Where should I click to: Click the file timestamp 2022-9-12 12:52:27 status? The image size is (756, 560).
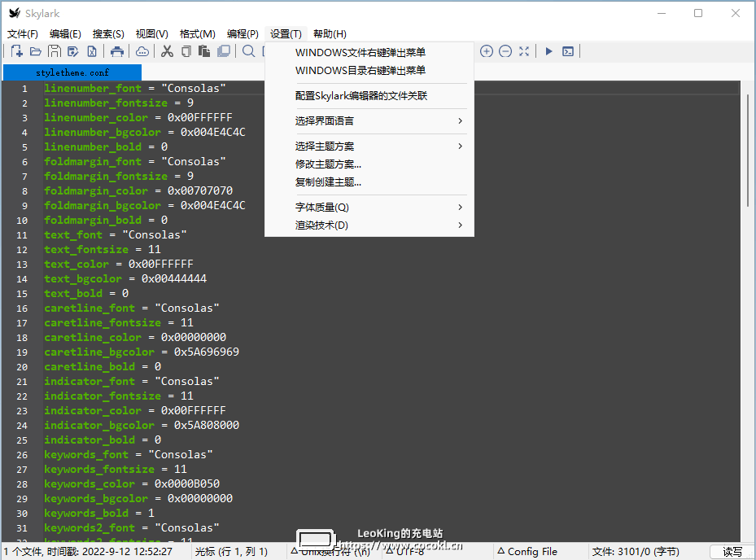[x=127, y=551]
